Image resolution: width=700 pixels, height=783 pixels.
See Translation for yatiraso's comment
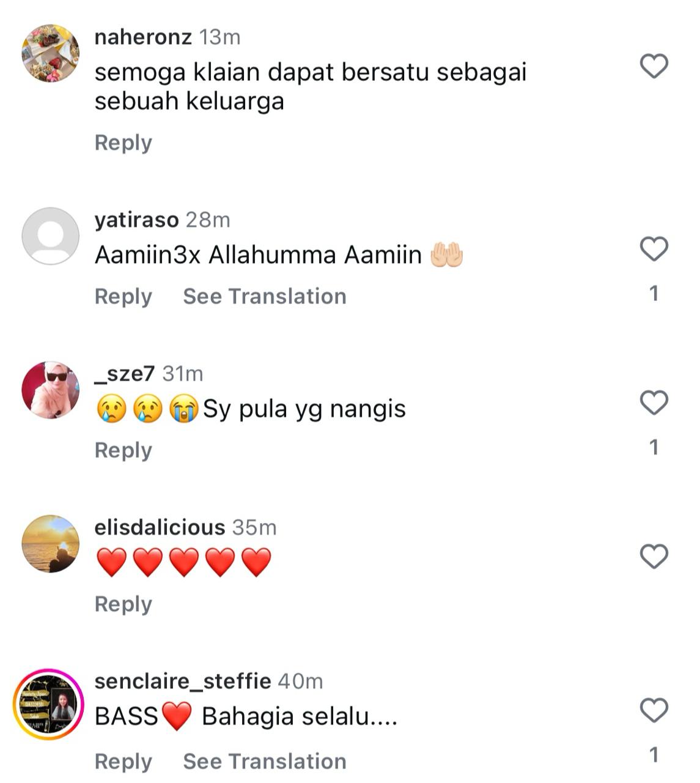(x=265, y=297)
